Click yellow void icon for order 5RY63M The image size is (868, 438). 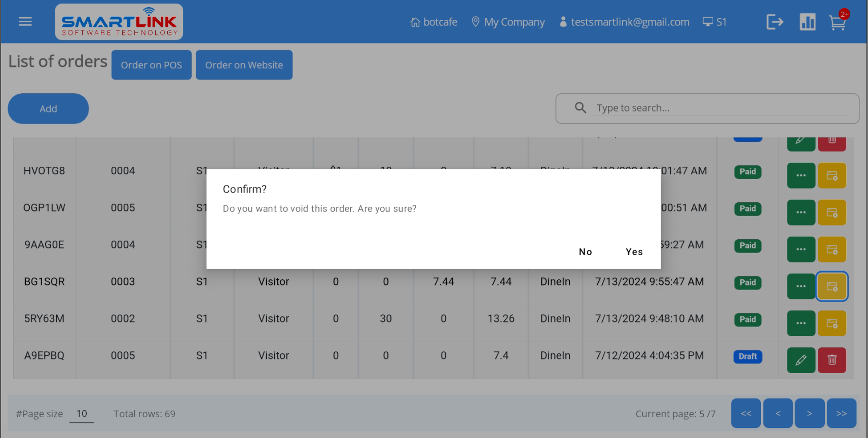click(831, 323)
